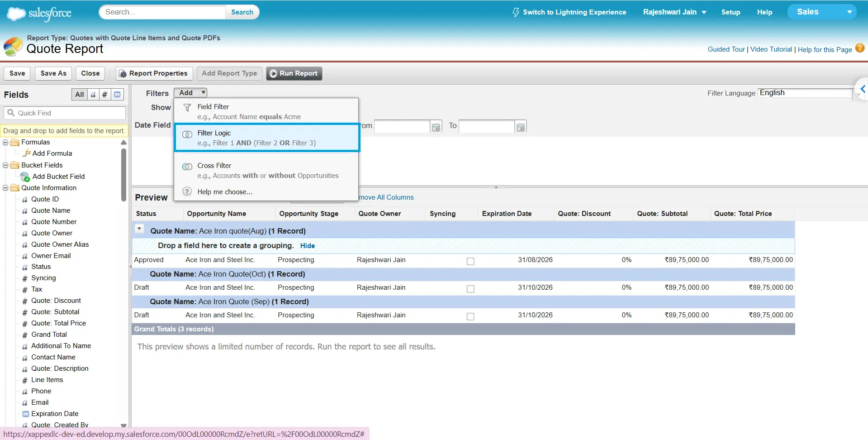Screen dimensions: 868x440
Task: Toggle Syncing checkbox for Approved quote row
Action: pos(470,261)
